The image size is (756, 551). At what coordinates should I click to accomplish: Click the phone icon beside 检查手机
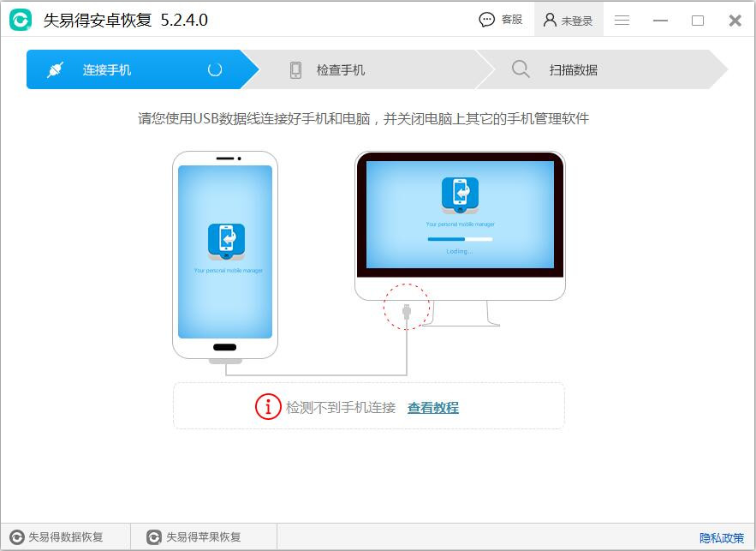coord(295,70)
